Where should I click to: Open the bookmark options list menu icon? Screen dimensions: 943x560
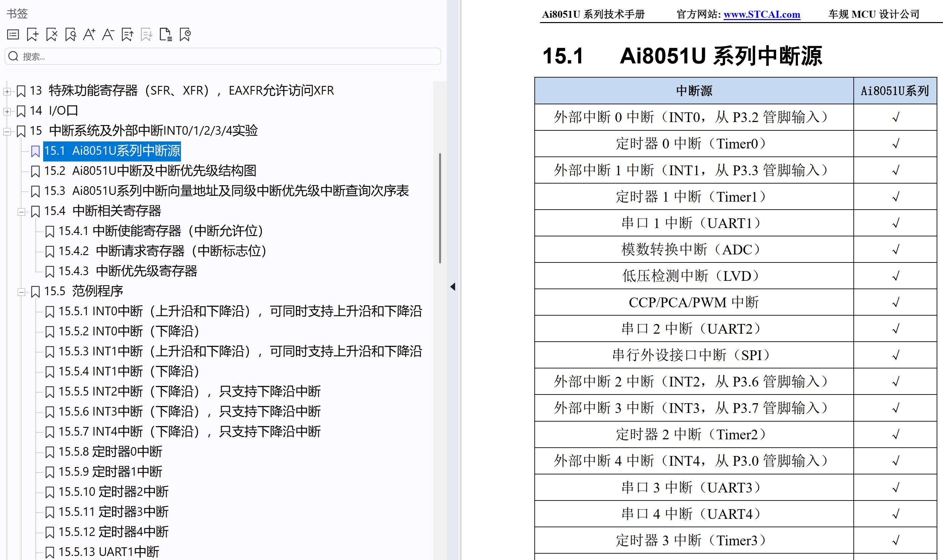[13, 35]
